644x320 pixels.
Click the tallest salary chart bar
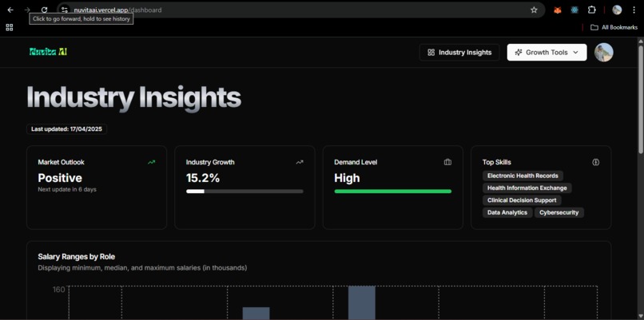362,302
